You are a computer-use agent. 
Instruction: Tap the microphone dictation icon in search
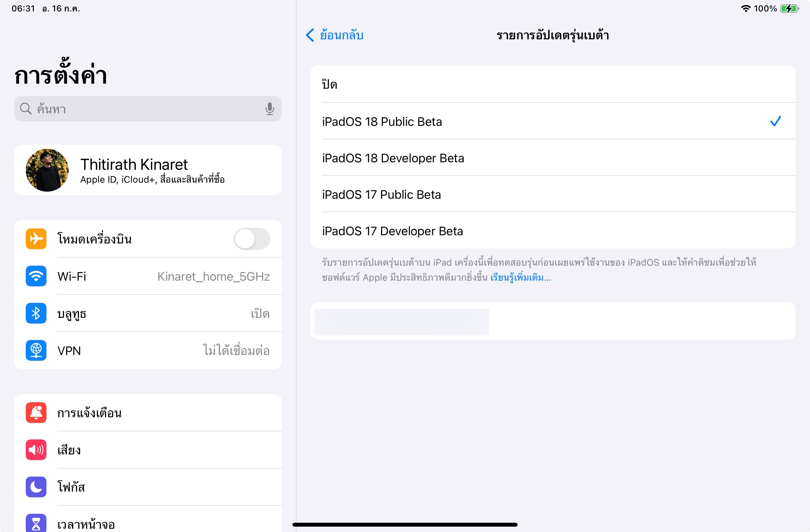coord(270,109)
